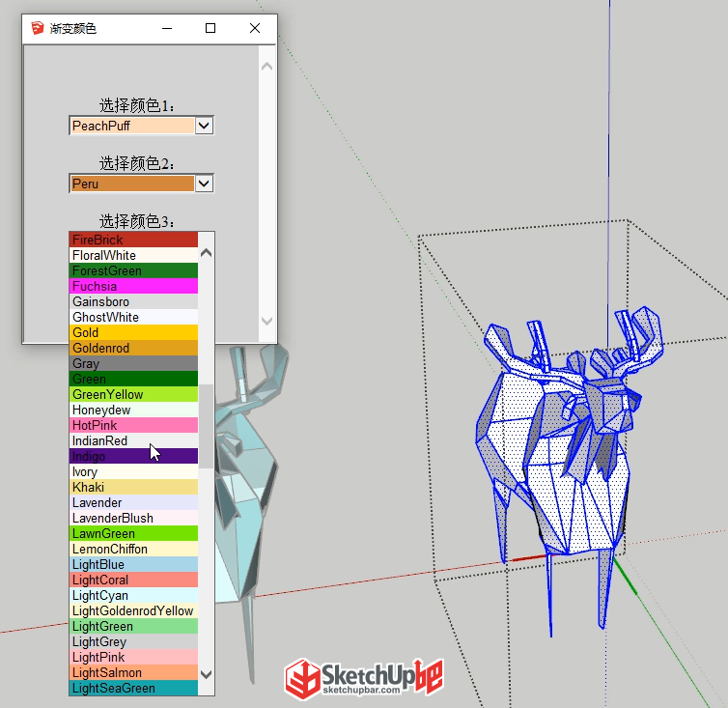Screen dimensions: 728x708
Task: Pick Green in the color list
Action: coord(133,379)
